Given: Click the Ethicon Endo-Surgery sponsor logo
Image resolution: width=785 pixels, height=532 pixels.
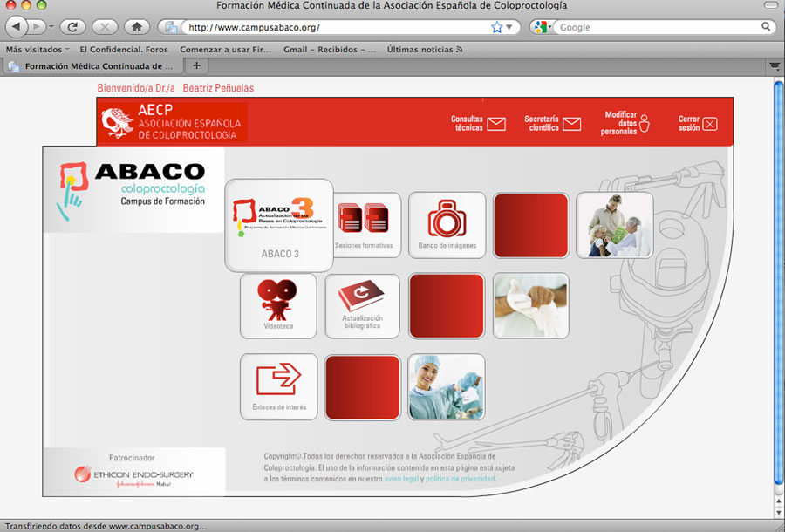Looking at the screenshot, I should [133, 475].
